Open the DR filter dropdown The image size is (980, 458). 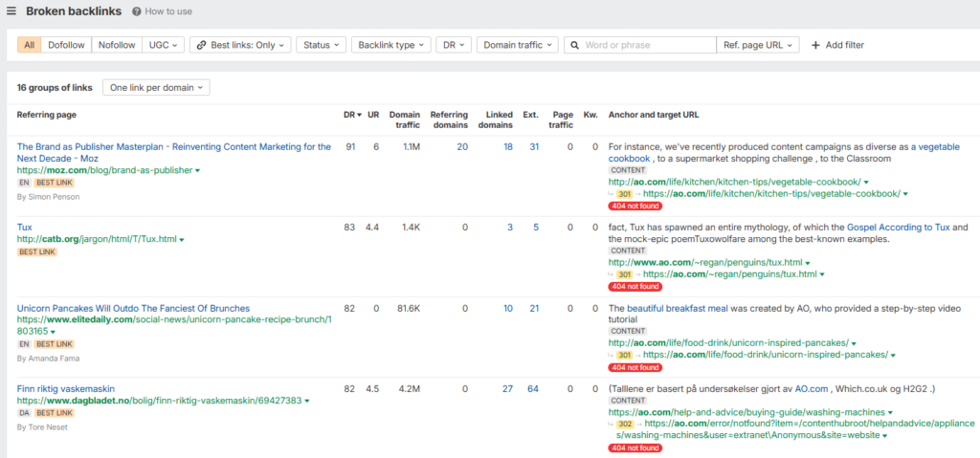pyautogui.click(x=454, y=45)
